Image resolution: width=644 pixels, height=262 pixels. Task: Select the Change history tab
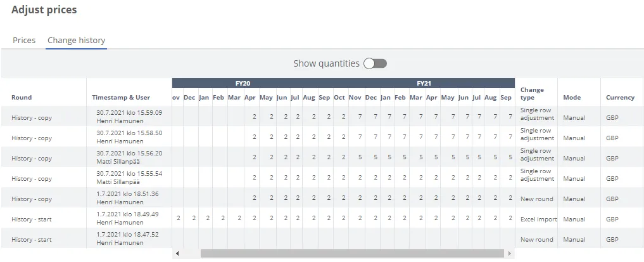point(77,41)
